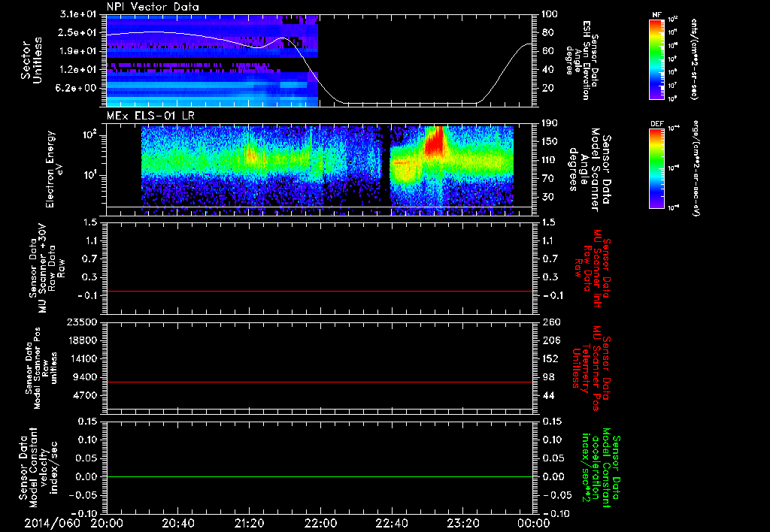Click the NF color scale bar
The width and height of the screenshot is (770, 532).
coord(656,59)
